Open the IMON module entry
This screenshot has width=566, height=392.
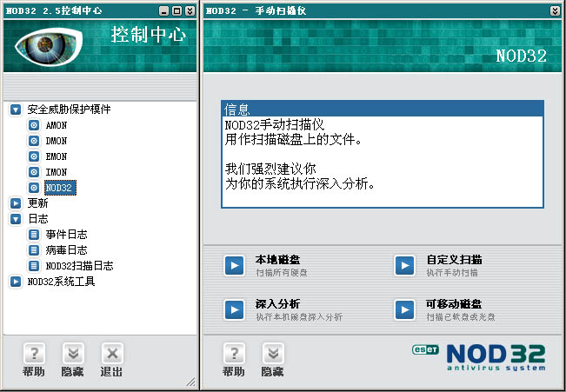[x=56, y=172]
